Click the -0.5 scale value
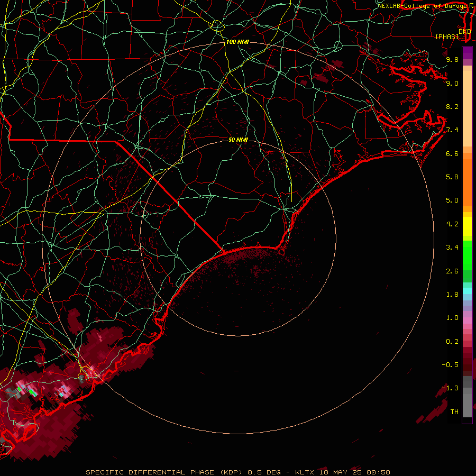 450,365
